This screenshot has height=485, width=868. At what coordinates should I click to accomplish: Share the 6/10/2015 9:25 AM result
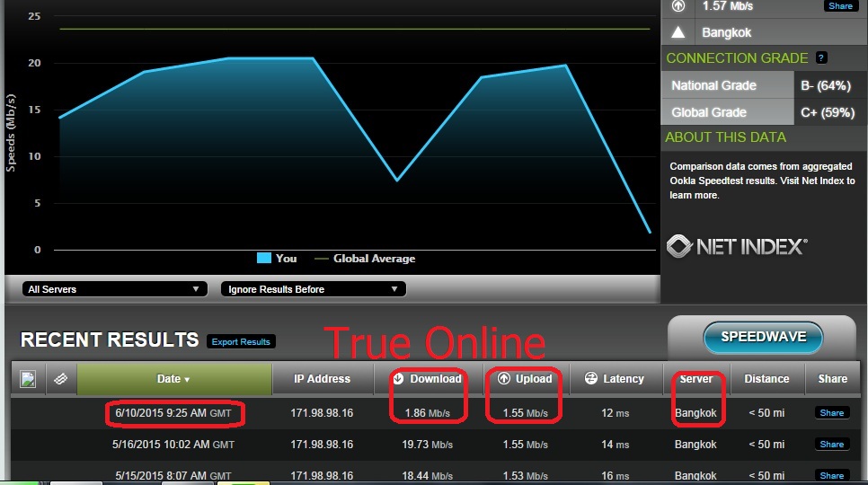(831, 412)
